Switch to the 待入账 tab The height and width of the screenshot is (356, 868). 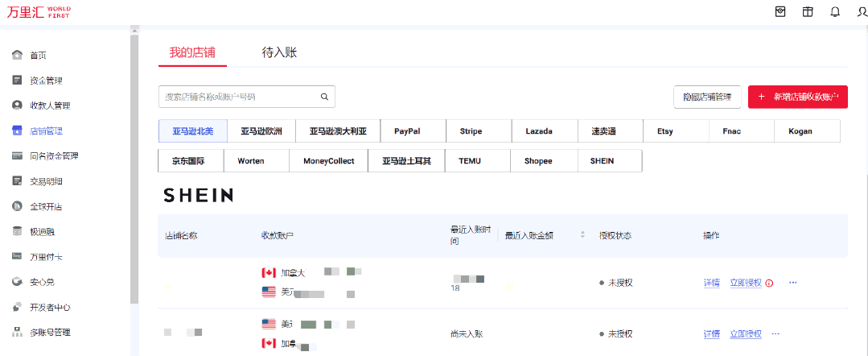click(279, 52)
